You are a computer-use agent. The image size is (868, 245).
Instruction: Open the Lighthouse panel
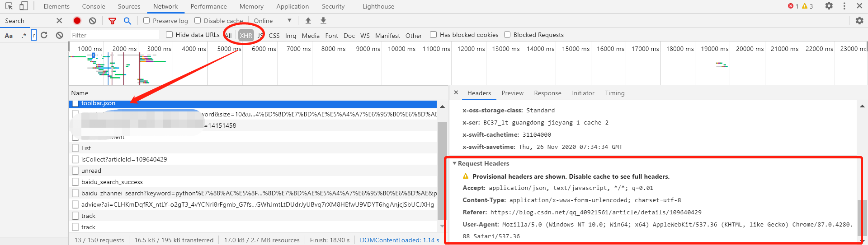coord(378,6)
